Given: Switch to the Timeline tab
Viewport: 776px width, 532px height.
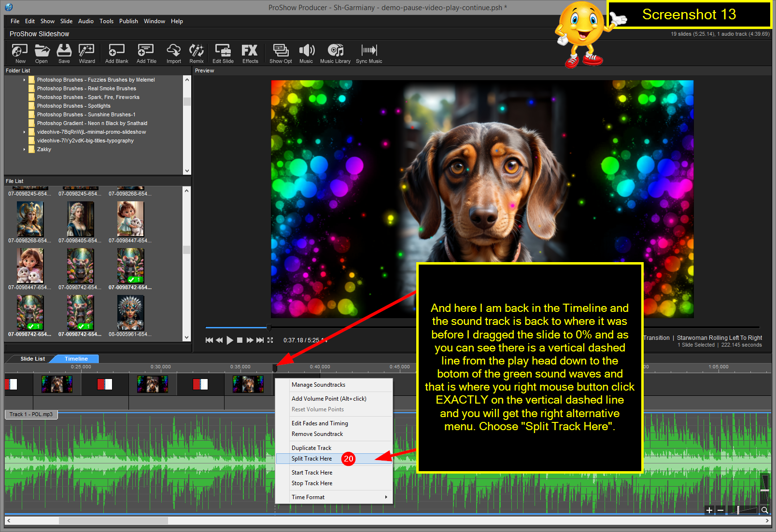Looking at the screenshot, I should click(x=76, y=359).
